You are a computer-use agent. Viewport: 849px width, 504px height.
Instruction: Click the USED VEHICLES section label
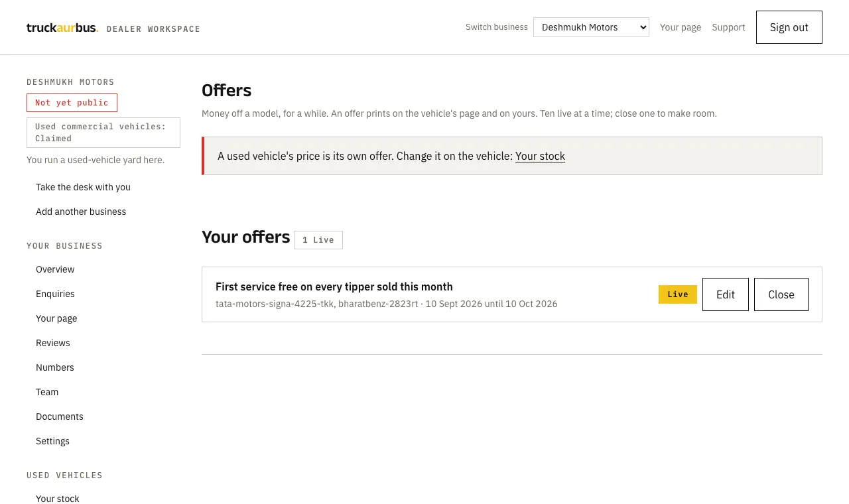click(x=64, y=475)
